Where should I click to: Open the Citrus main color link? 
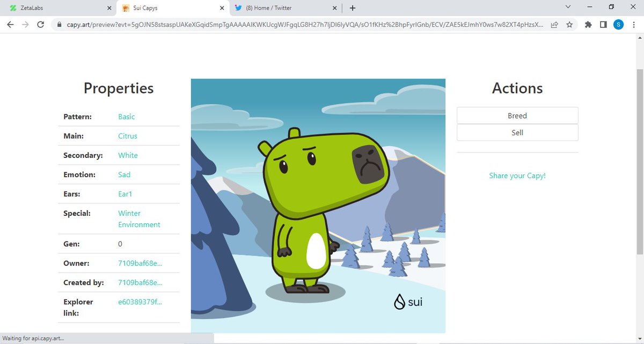pos(128,136)
